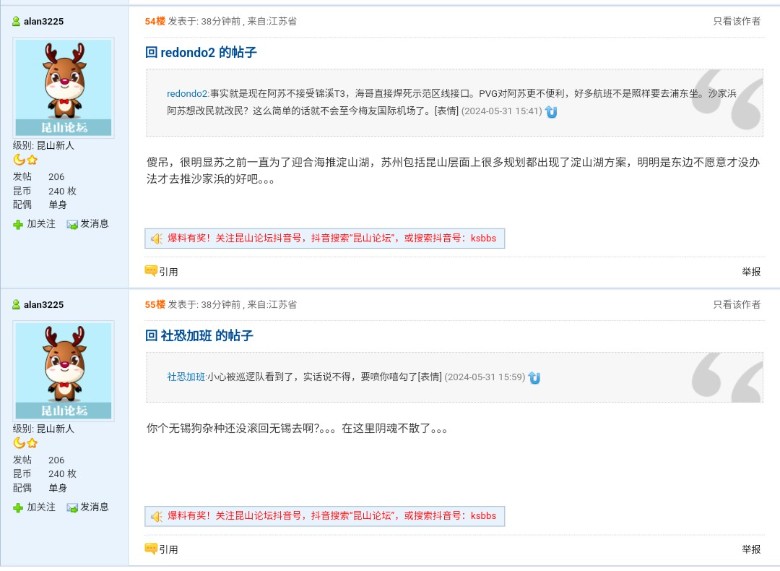Click the 发消息 envelope icon in the 54楼 post

point(72,225)
